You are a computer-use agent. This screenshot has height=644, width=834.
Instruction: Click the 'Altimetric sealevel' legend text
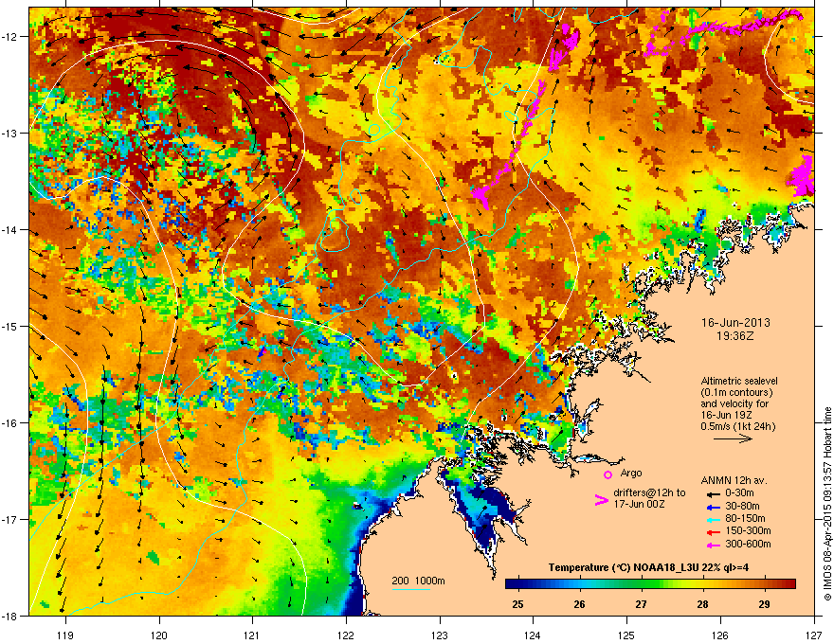(x=739, y=381)
